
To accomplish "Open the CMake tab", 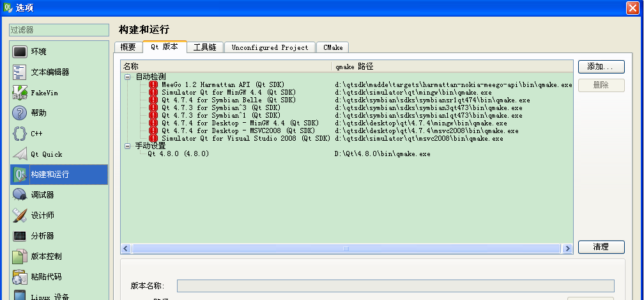I will click(333, 47).
